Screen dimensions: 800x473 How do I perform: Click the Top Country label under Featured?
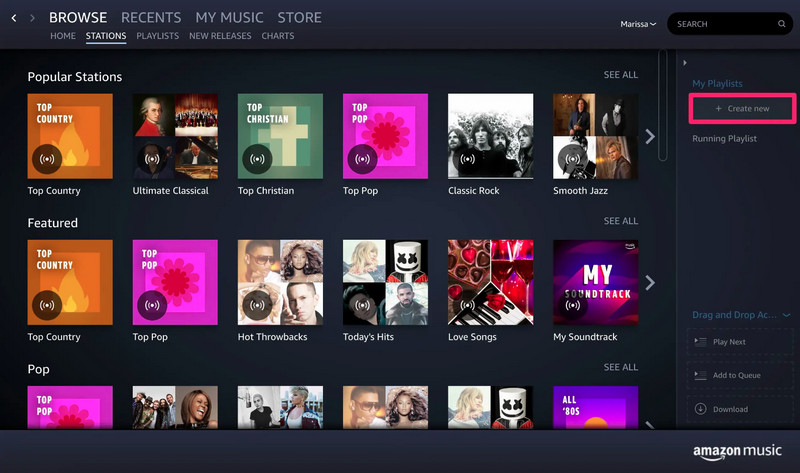point(54,337)
